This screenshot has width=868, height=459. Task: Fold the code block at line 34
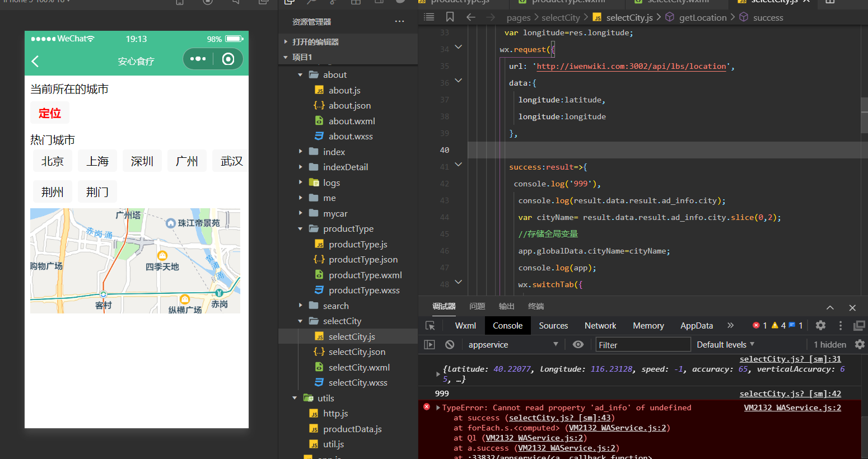click(x=458, y=47)
